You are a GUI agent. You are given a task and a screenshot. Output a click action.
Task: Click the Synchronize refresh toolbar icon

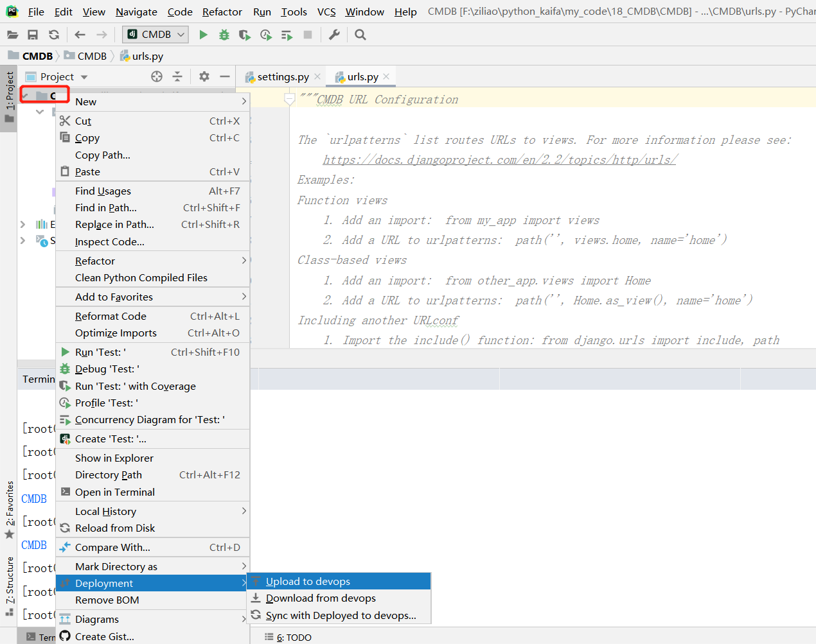pos(54,35)
